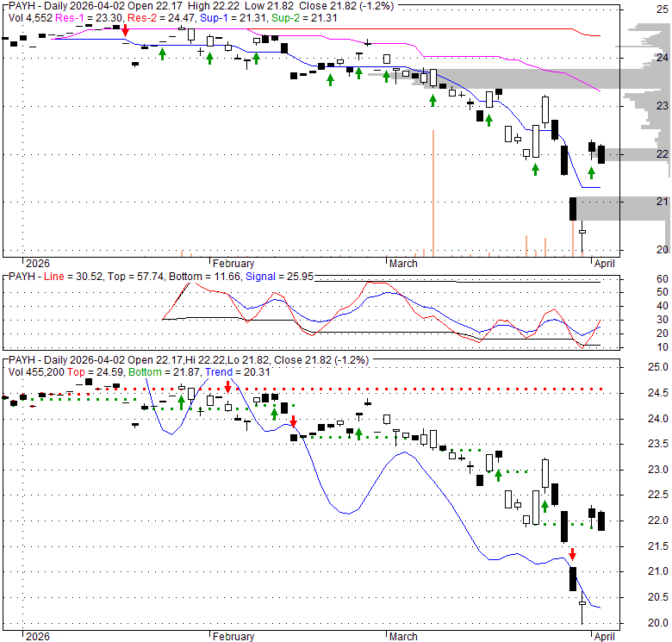Click the February label on top chart axis
The height and width of the screenshot is (642, 672).
(233, 264)
